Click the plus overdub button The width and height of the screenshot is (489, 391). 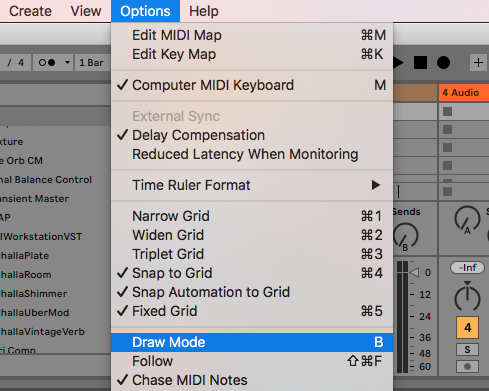tap(478, 63)
